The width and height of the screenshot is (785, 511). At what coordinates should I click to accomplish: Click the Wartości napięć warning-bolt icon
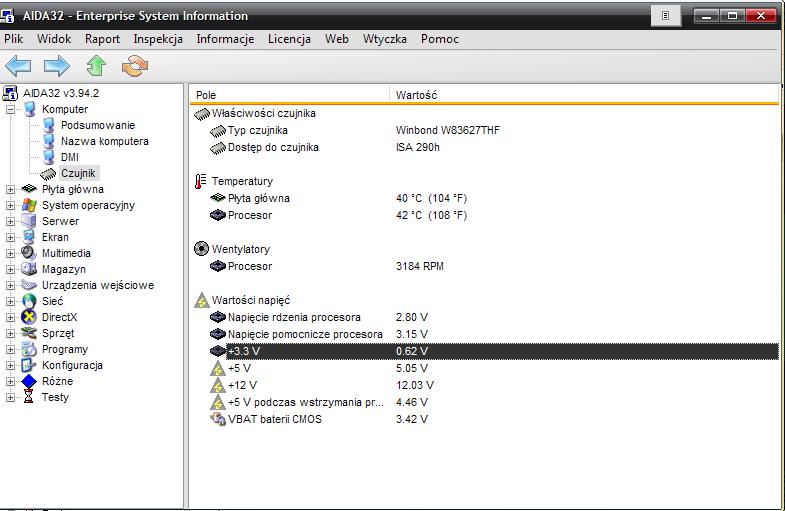(201, 300)
